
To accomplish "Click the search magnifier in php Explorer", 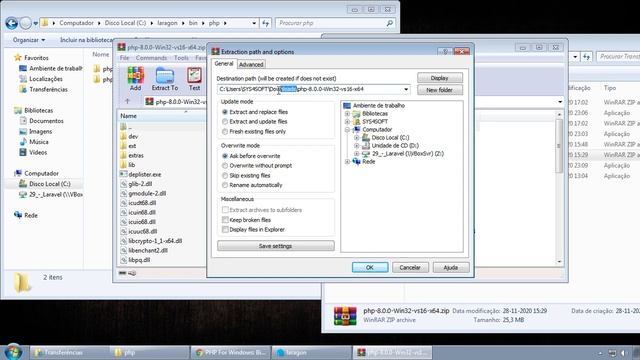I will (x=390, y=23).
